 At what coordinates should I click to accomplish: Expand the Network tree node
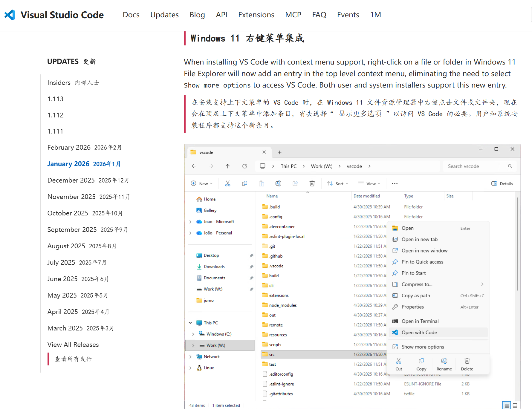(190, 357)
